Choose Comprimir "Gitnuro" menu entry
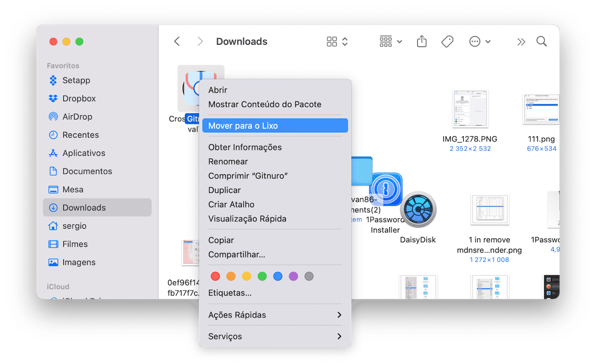The width and height of the screenshot is (596, 364). click(248, 176)
